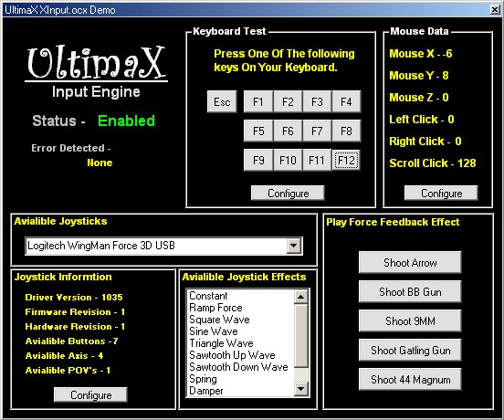This screenshot has width=504, height=420.
Task: Play the Shoot Gatling Gun effect
Action: (410, 351)
